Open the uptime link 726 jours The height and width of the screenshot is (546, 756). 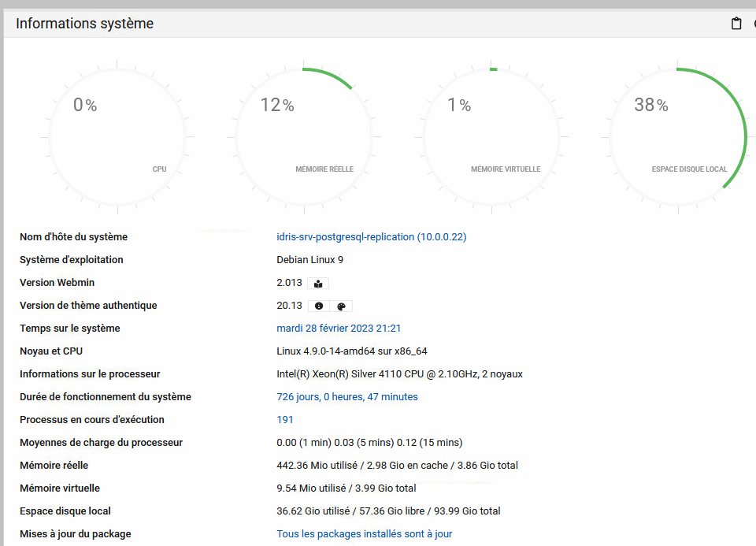pyautogui.click(x=347, y=396)
